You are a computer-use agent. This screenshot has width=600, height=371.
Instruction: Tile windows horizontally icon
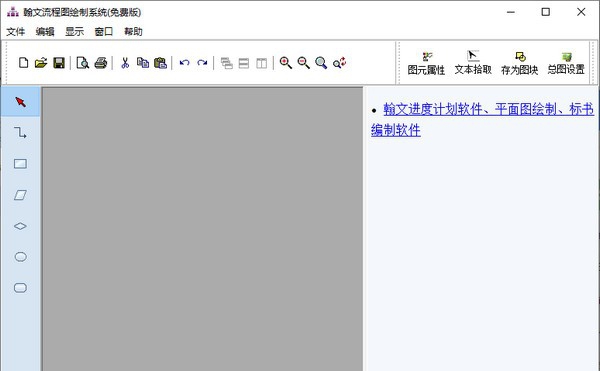[244, 63]
